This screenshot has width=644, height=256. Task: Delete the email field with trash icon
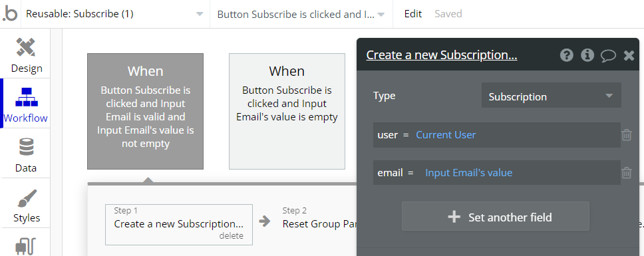pos(626,173)
